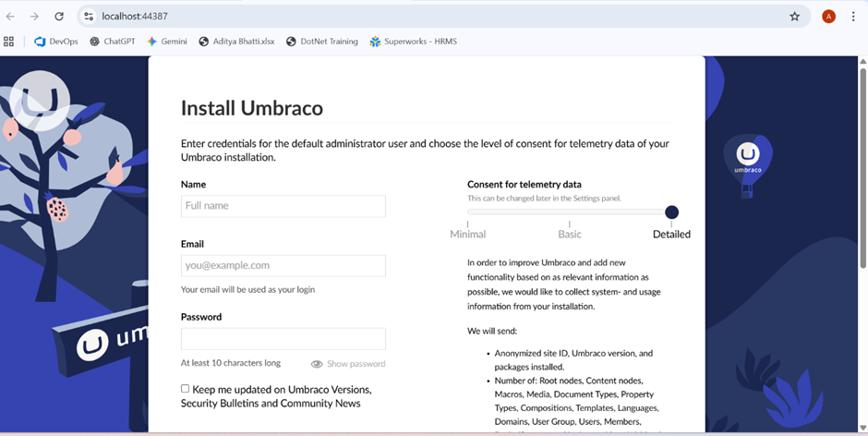This screenshot has height=436, width=868.
Task: Open the DevOps bookmark
Action: [56, 42]
